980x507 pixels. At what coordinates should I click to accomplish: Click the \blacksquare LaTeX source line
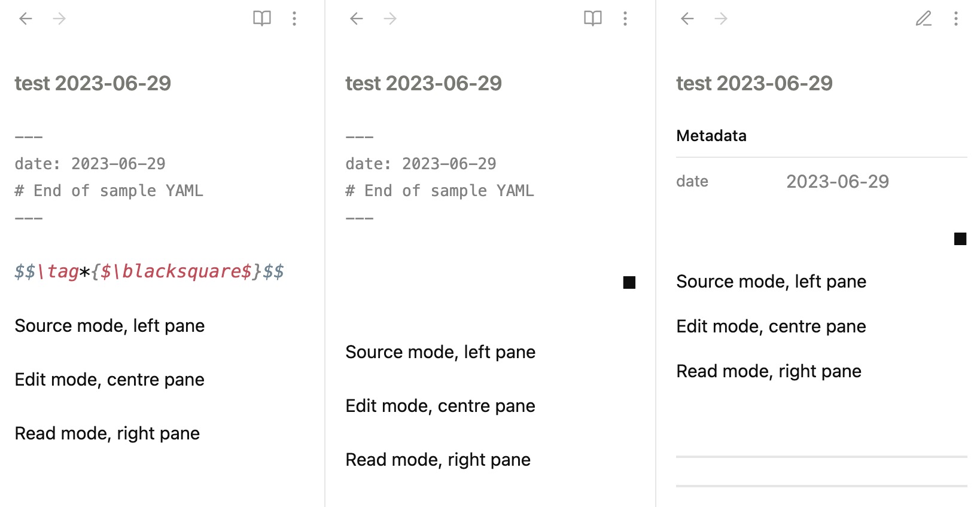pos(149,271)
